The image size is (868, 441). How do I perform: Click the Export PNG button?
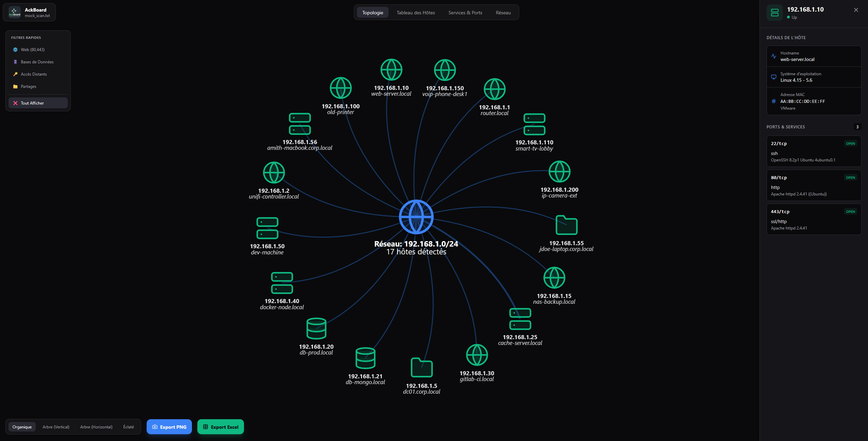tap(169, 427)
